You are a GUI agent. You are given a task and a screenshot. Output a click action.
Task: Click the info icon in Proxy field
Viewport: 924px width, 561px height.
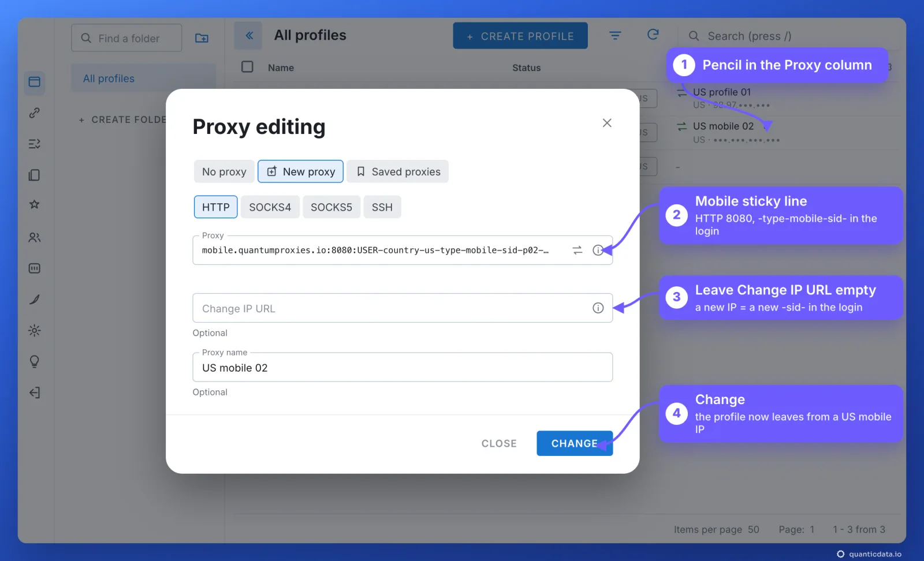[598, 250]
